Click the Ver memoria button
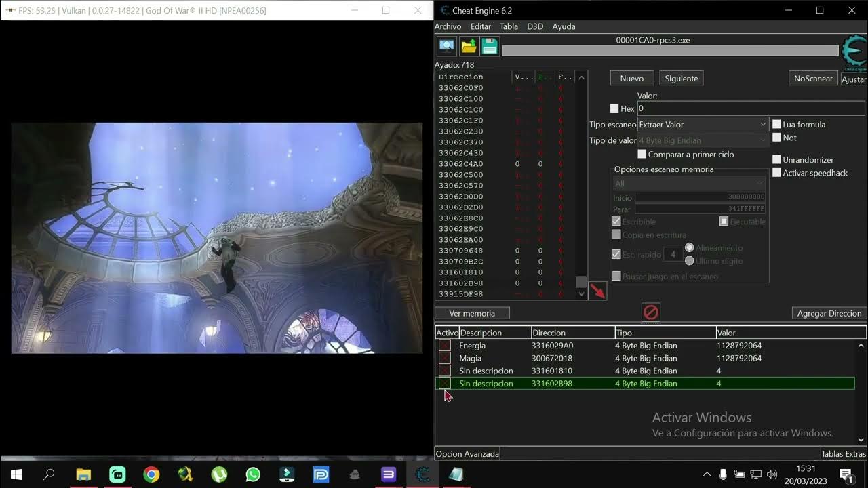The image size is (868, 488). pyautogui.click(x=472, y=313)
